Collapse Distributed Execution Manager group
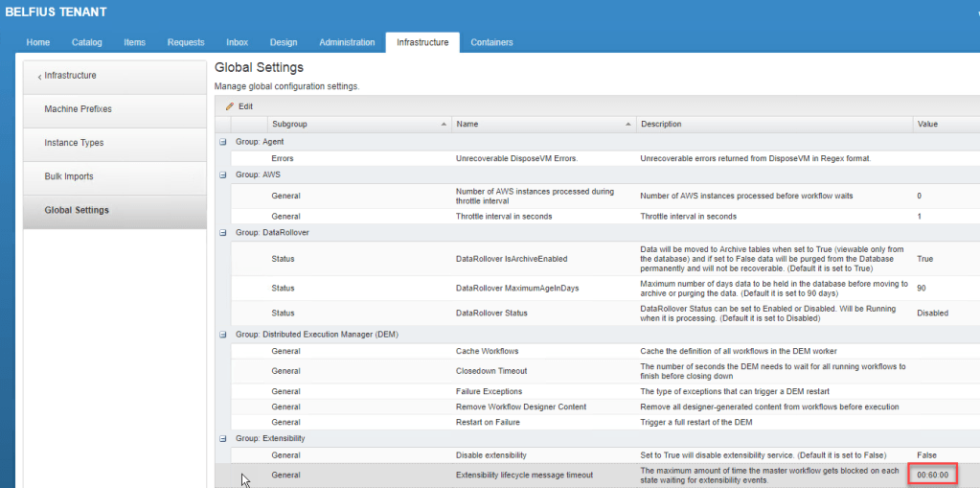980x488 pixels. [x=223, y=334]
